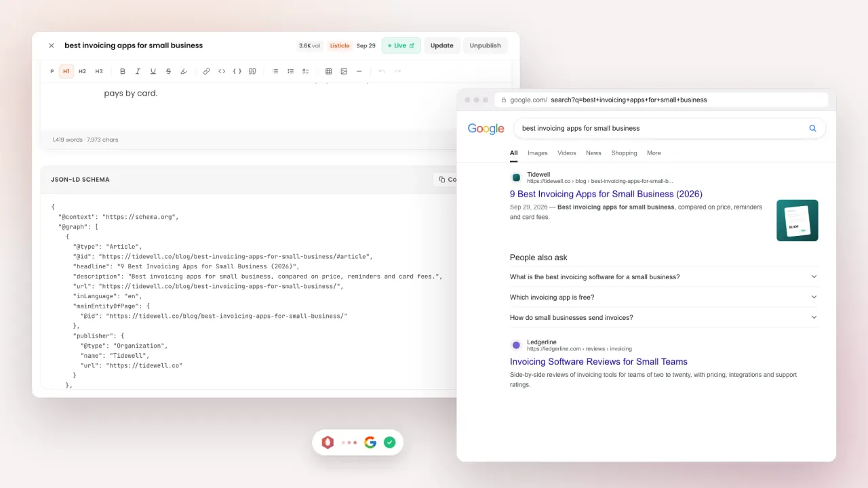Viewport: 868px width, 488px height.
Task: Toggle the H1 heading format
Action: click(66, 71)
